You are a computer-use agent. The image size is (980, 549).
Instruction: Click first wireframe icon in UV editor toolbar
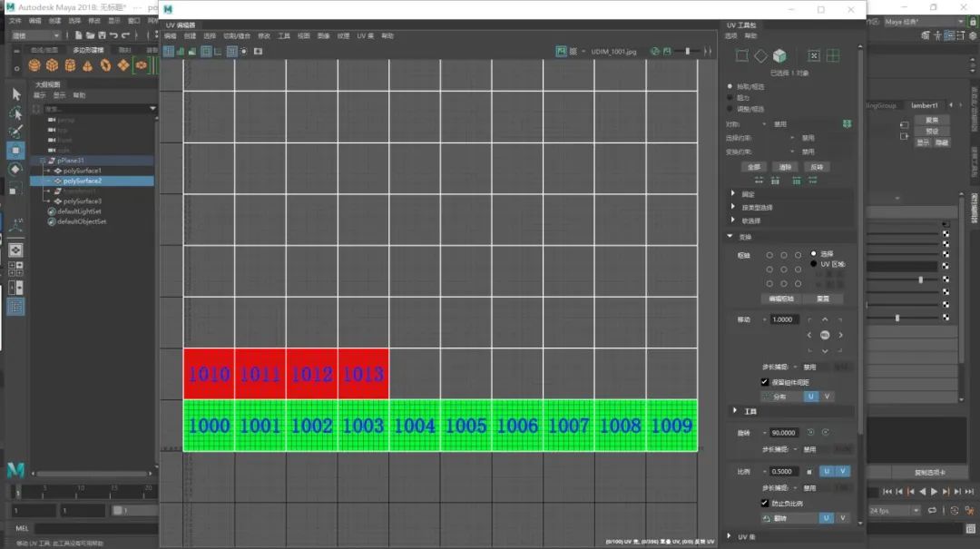pyautogui.click(x=169, y=52)
